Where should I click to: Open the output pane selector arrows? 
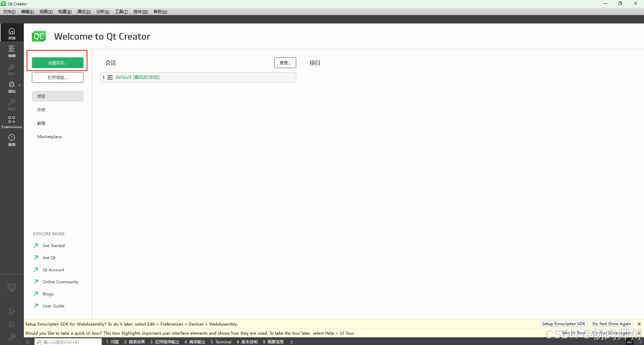pyautogui.click(x=292, y=342)
